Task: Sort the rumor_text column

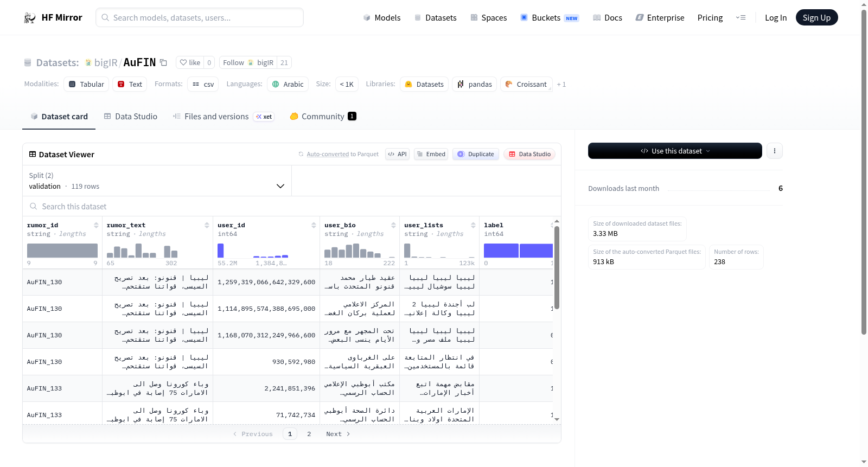Action: point(207,225)
